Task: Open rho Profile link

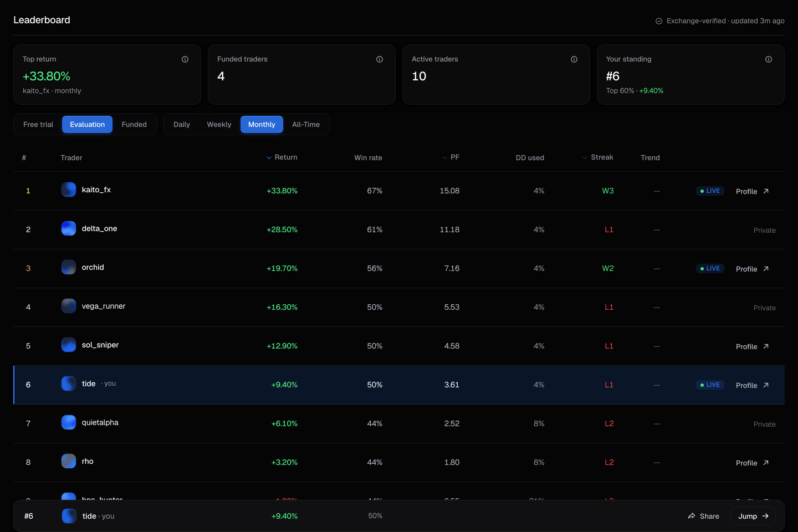Action: tap(752, 463)
